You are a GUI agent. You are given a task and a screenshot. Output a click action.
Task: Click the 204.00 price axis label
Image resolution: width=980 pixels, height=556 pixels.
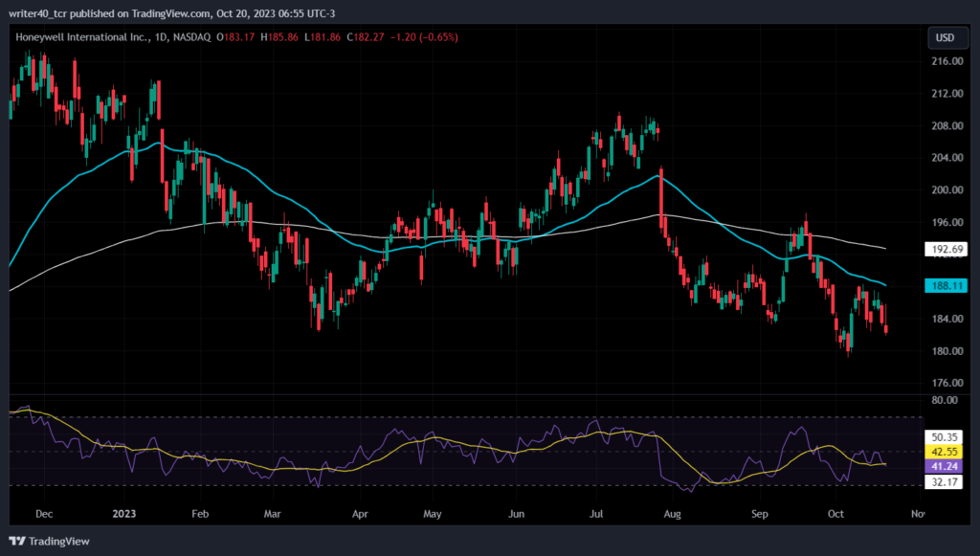click(x=947, y=158)
